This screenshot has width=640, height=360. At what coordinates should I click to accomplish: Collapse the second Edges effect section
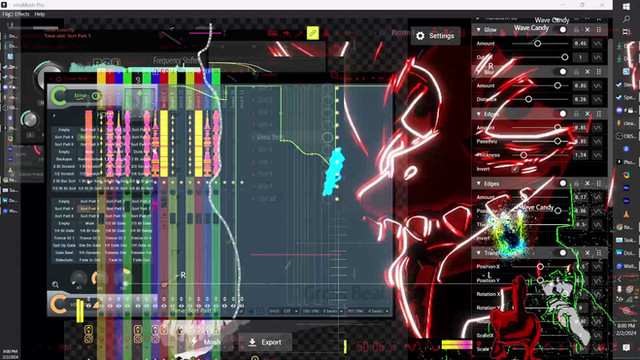pos(478,184)
